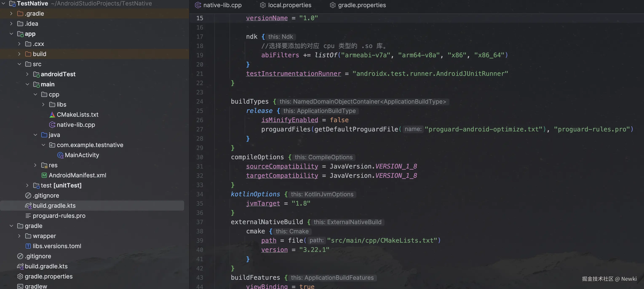Expand the build folder
The image size is (644, 289).
click(19, 54)
